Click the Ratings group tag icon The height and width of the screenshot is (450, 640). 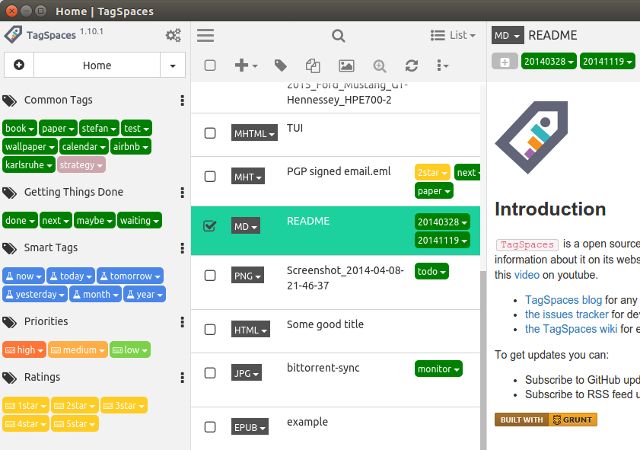(9, 377)
